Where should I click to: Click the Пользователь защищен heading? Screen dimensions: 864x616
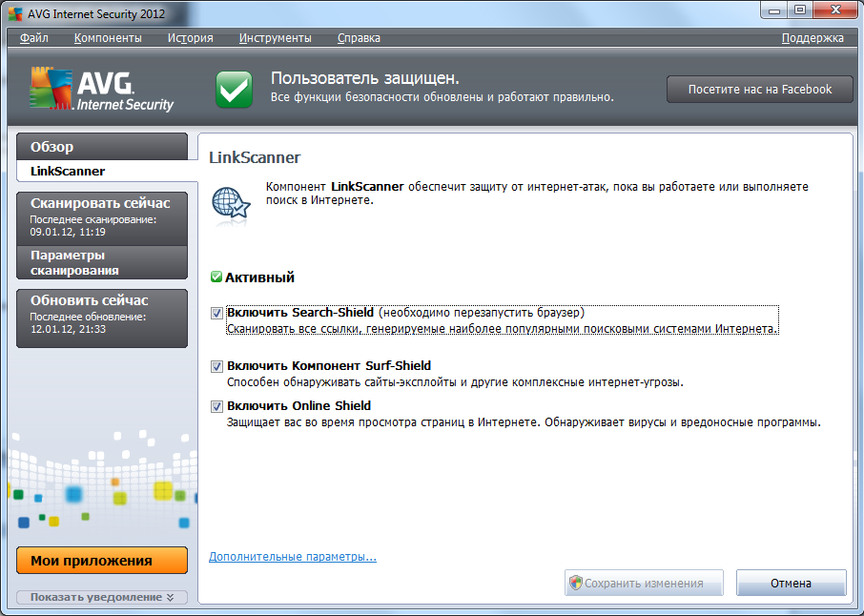(365, 78)
